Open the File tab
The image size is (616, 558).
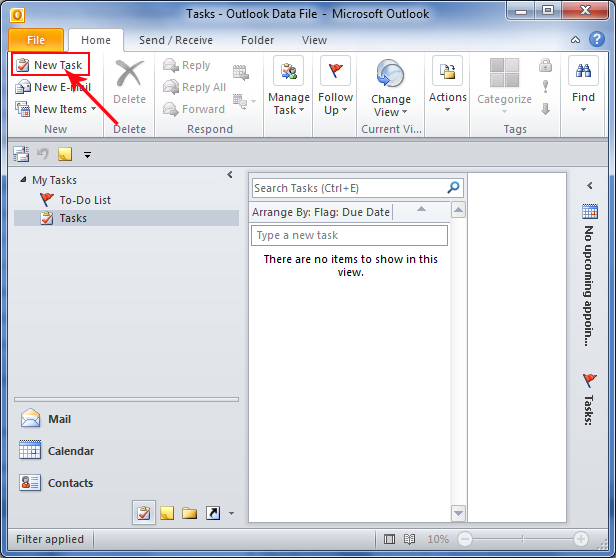coord(36,40)
